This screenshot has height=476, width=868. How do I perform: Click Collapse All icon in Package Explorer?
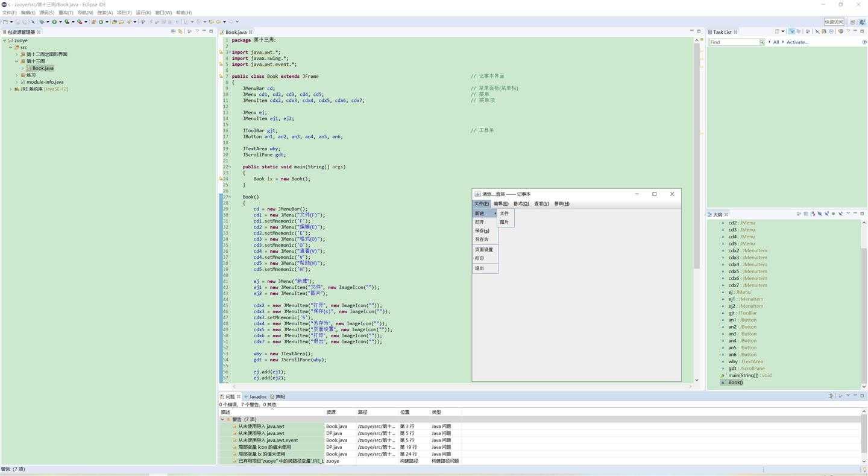173,31
